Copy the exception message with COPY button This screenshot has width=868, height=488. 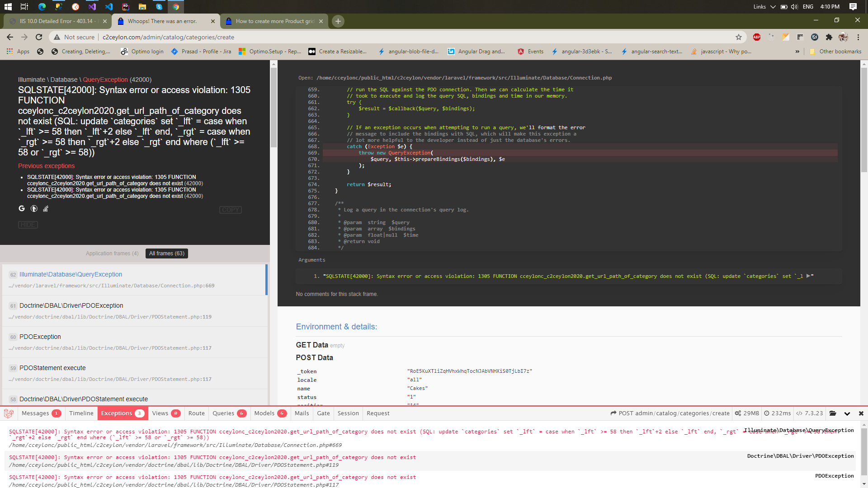click(231, 210)
